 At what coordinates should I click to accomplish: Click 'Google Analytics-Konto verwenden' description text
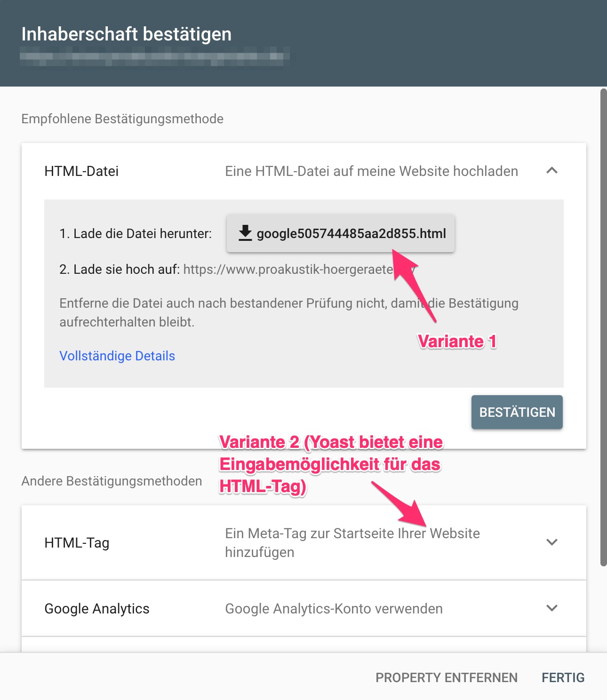[334, 609]
